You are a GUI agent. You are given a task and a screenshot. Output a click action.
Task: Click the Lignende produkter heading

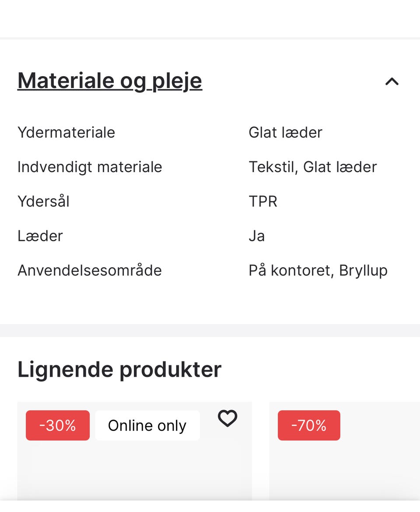pyautogui.click(x=119, y=369)
